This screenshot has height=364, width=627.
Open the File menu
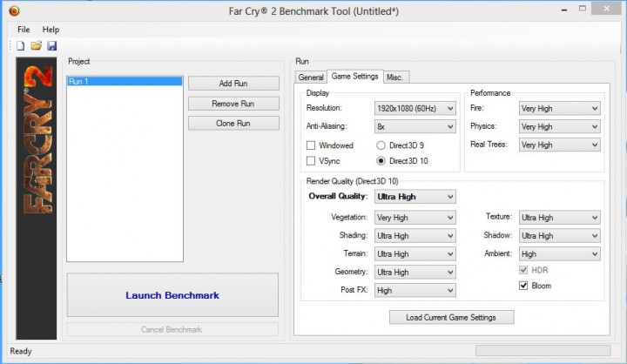(x=24, y=30)
